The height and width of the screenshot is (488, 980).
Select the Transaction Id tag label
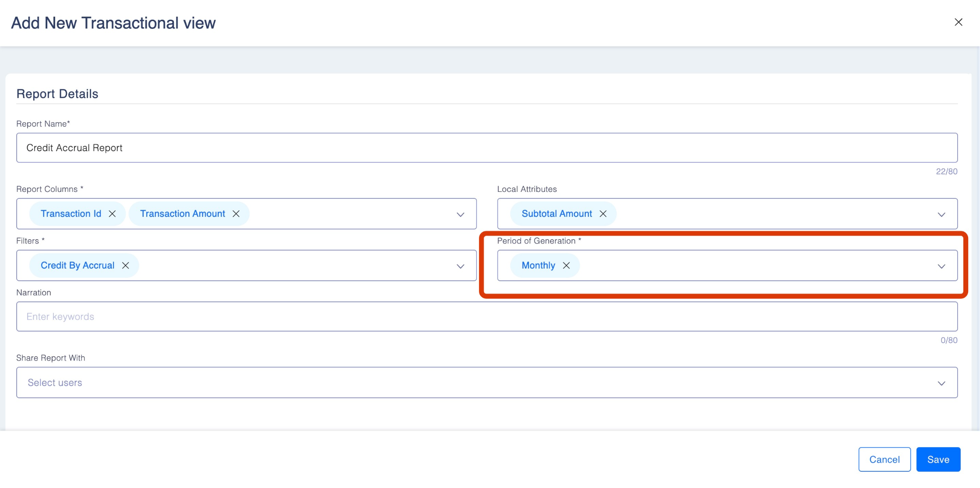(x=71, y=214)
